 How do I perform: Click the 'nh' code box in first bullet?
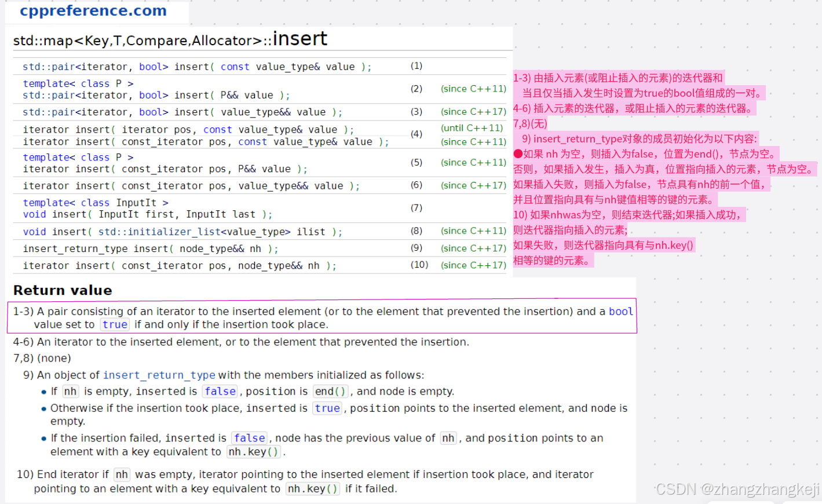(71, 392)
